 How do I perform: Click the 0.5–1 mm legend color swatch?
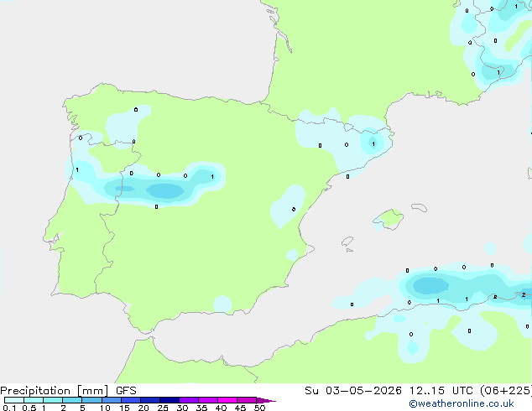(34, 400)
